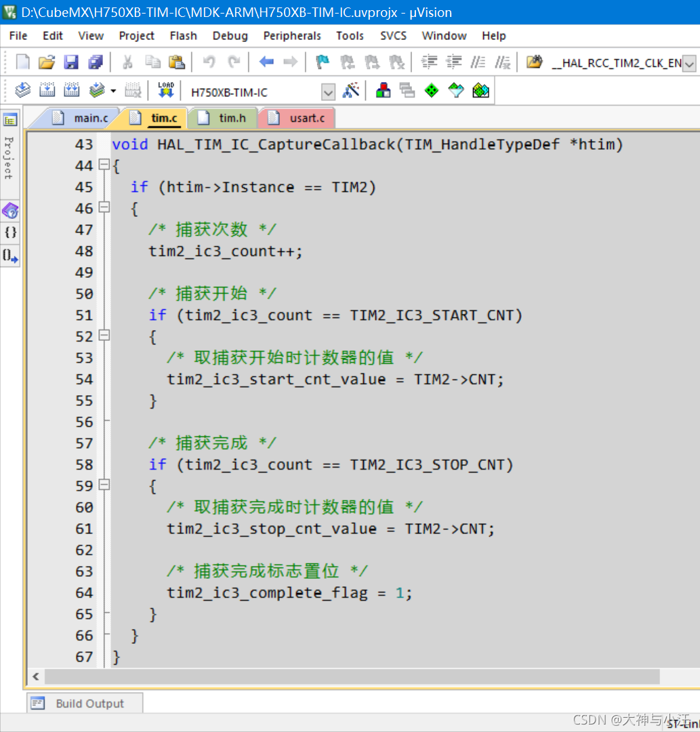Open Project window from sidebar icon
700x732 pixels.
point(10,121)
